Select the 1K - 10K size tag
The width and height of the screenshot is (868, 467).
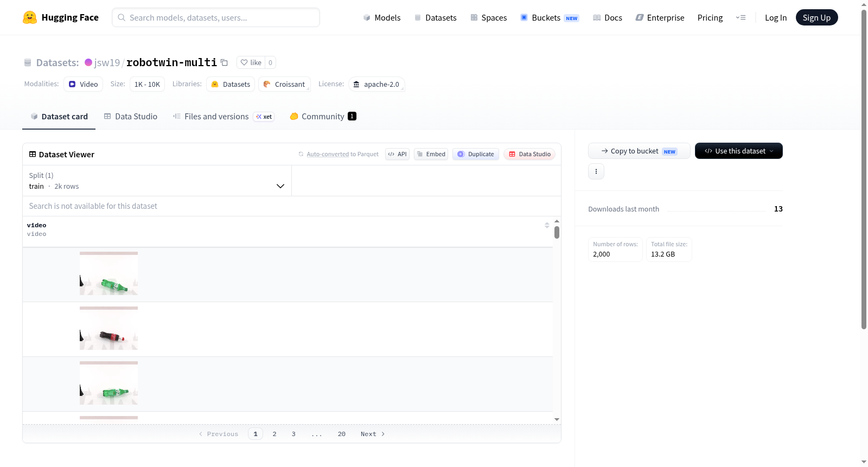point(147,84)
